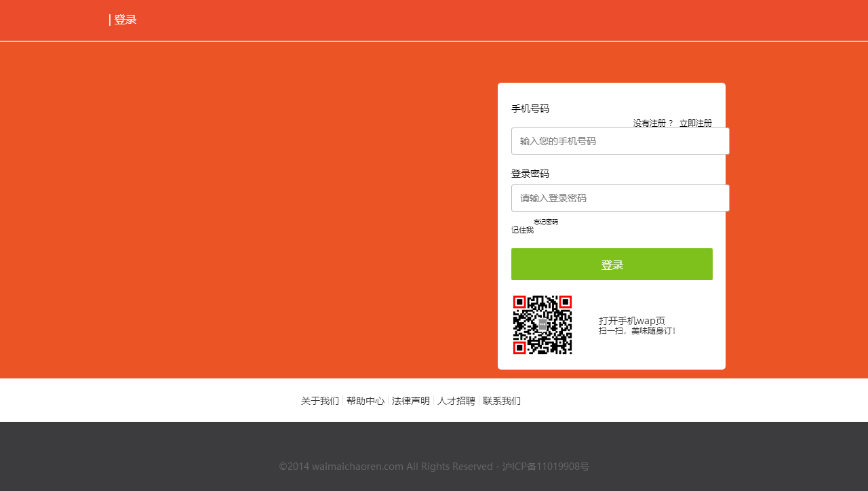
Task: Click 联系我们 contact link
Action: pos(502,401)
